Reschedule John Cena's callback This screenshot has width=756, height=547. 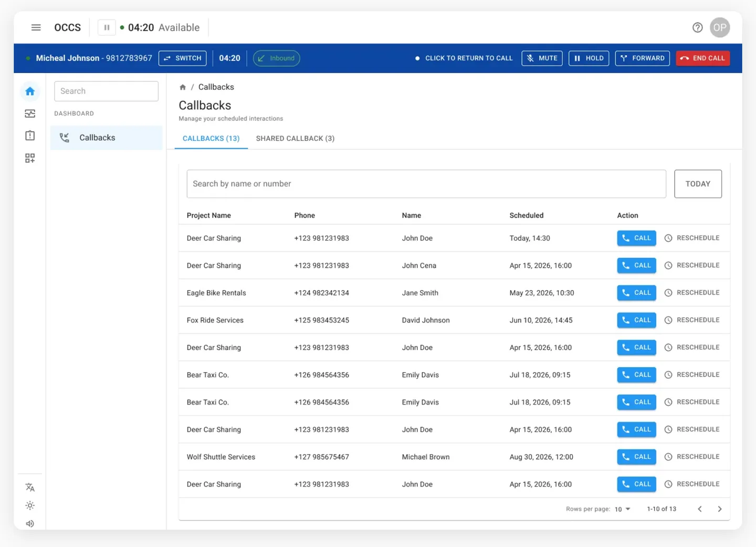click(x=692, y=265)
